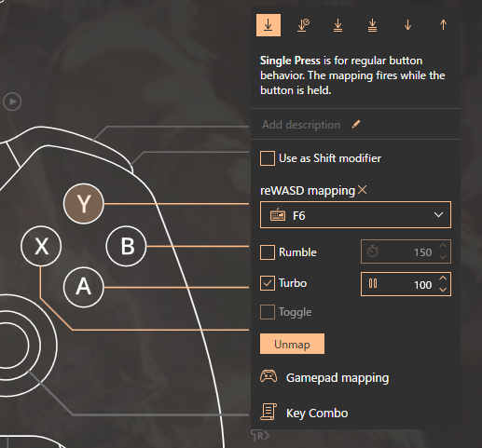Select the Triple Press activator icon
The image size is (482, 448).
coord(372,25)
